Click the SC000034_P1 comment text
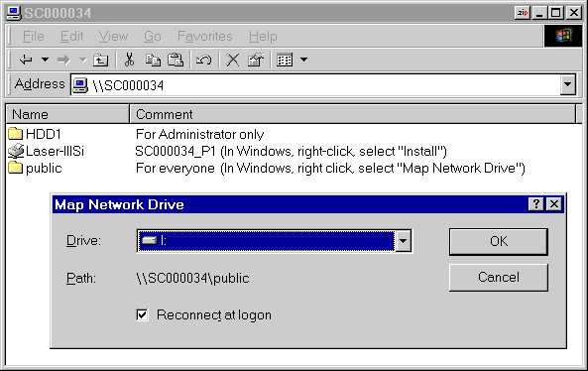This screenshot has height=371, width=588. (x=291, y=151)
